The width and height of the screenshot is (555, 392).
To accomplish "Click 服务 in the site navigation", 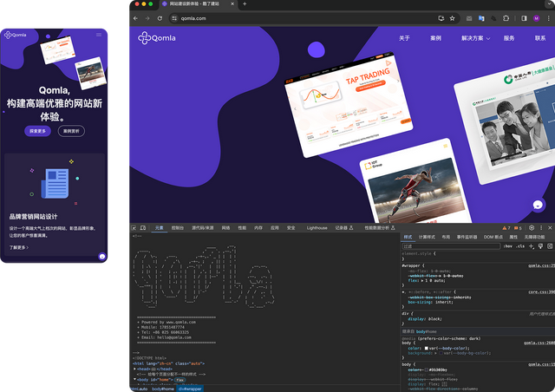I will [x=509, y=38].
